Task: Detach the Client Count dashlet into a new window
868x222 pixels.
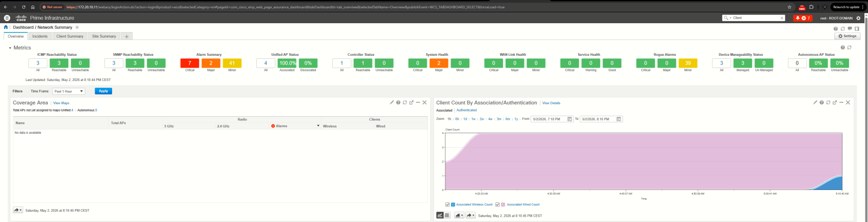Action: pos(834,103)
